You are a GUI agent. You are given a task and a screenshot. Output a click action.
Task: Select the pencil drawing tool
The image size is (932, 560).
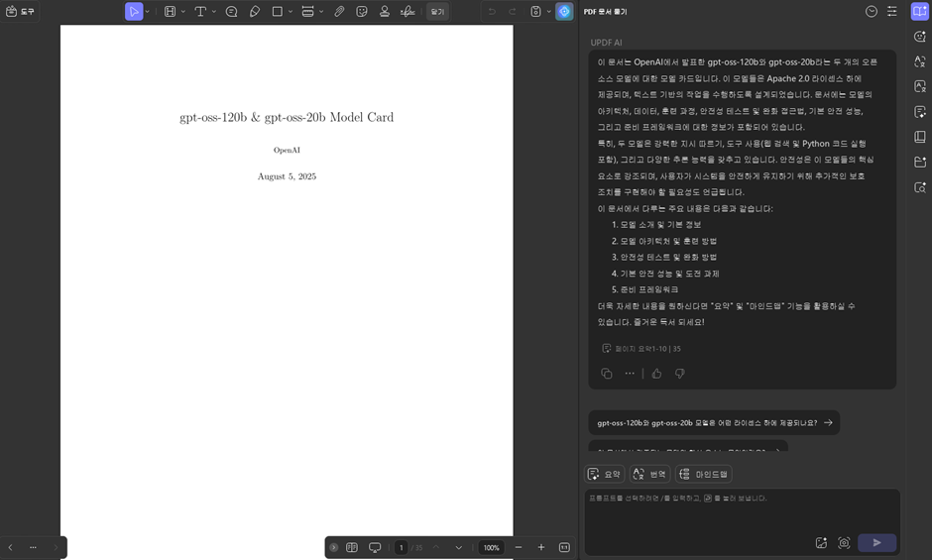[255, 11]
